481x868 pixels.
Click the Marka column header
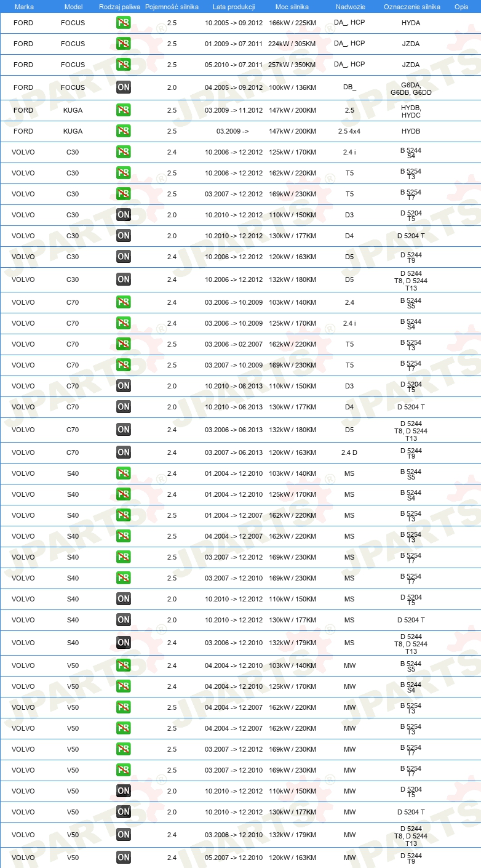(x=24, y=6)
